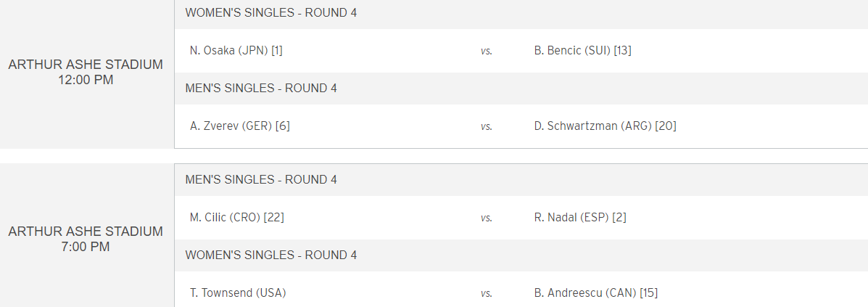Viewport: 868px width, 307px height.
Task: Select D. Schwartzman (ARG) [20]
Action: click(x=605, y=126)
